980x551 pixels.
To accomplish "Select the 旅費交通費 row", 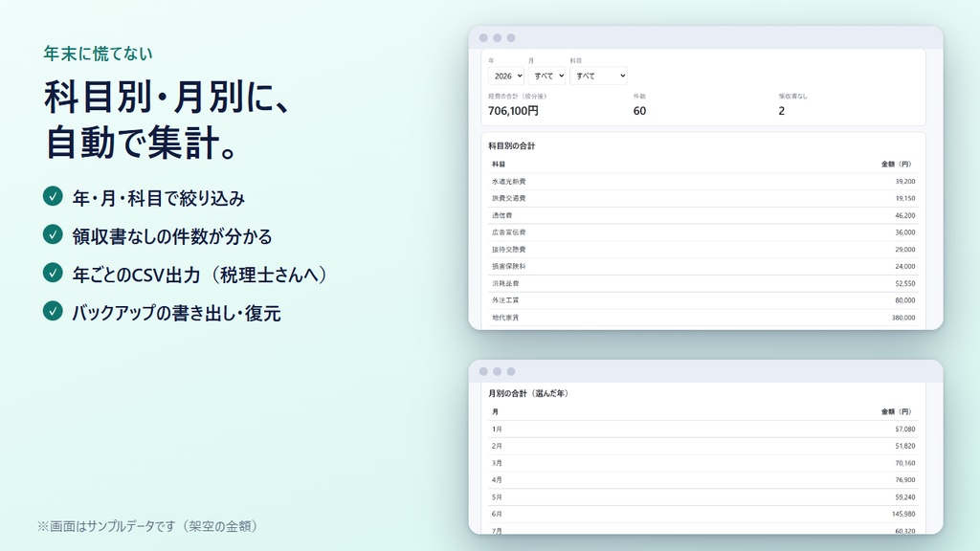I will (x=703, y=198).
